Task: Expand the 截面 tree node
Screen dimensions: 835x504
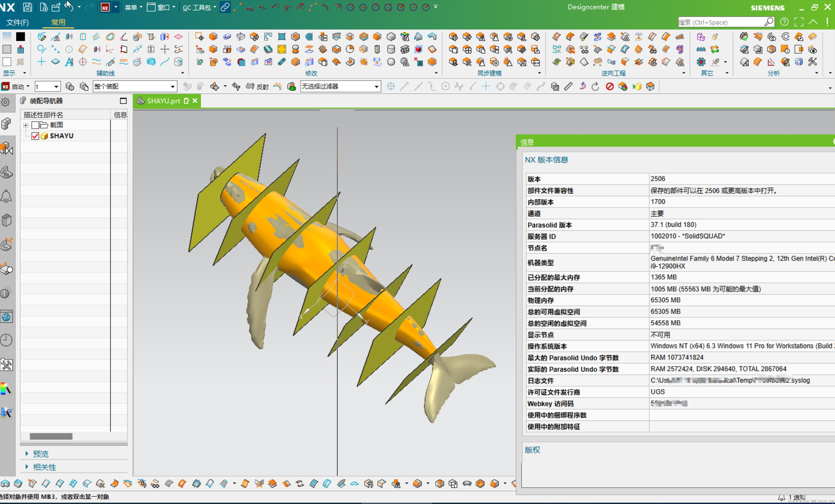Action: point(26,125)
